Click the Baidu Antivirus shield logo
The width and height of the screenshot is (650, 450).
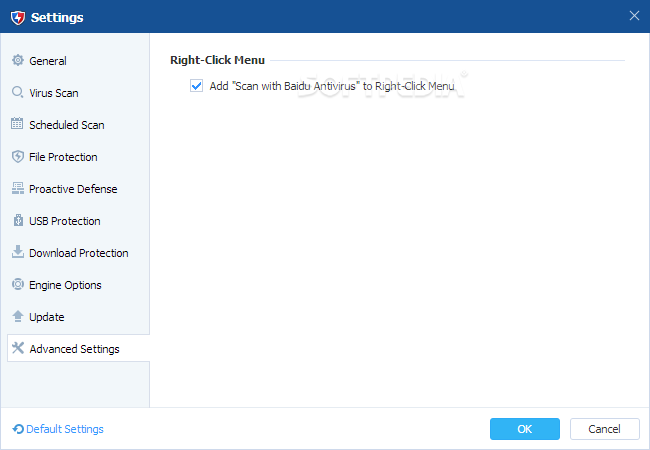pyautogui.click(x=18, y=17)
